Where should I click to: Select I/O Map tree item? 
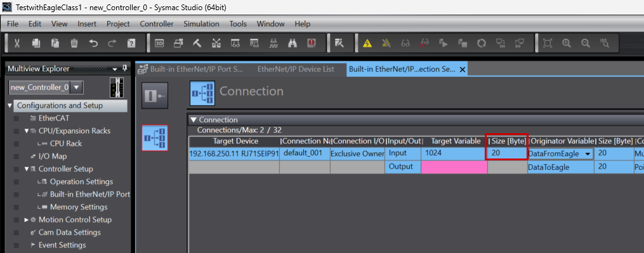(53, 157)
